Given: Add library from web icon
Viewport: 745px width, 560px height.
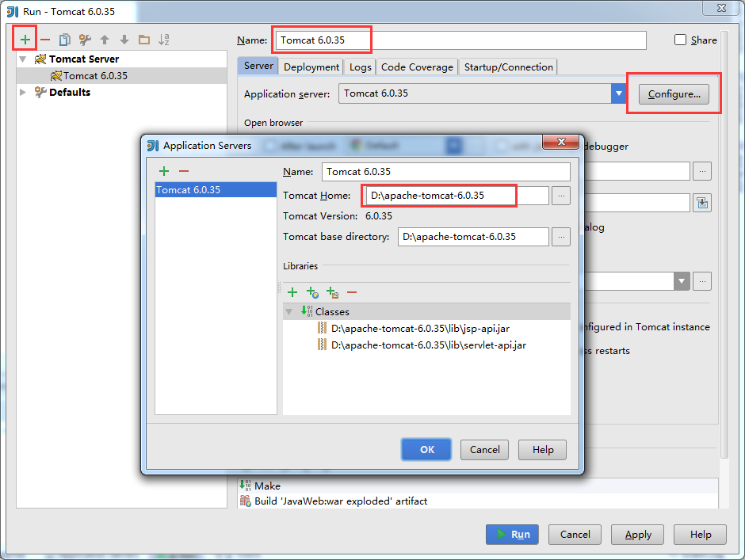Looking at the screenshot, I should pyautogui.click(x=312, y=292).
